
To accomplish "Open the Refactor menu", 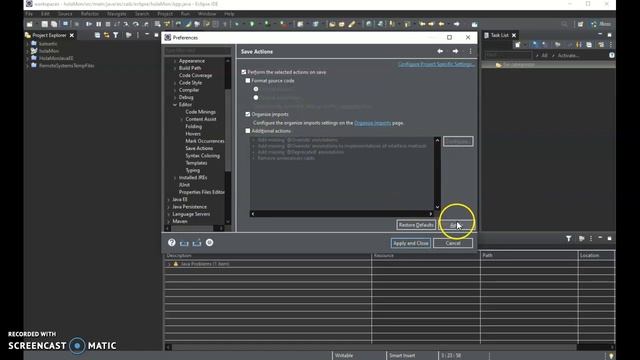I will pyautogui.click(x=89, y=14).
